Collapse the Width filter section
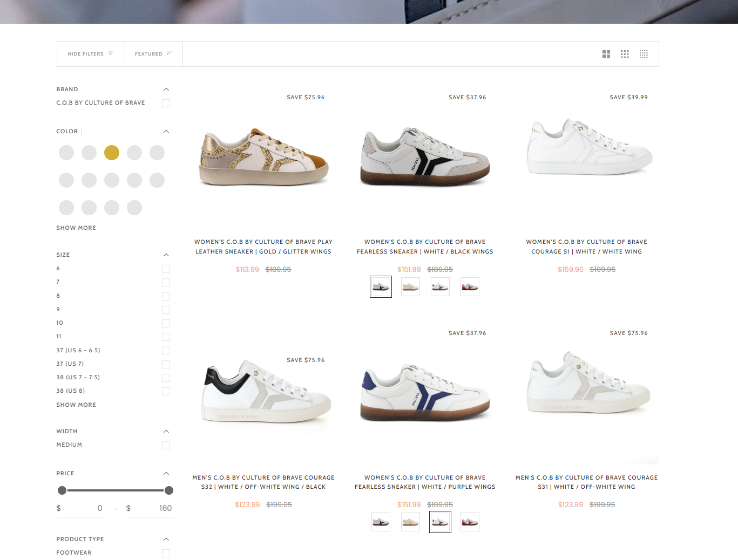This screenshot has width=738, height=560. [x=166, y=432]
